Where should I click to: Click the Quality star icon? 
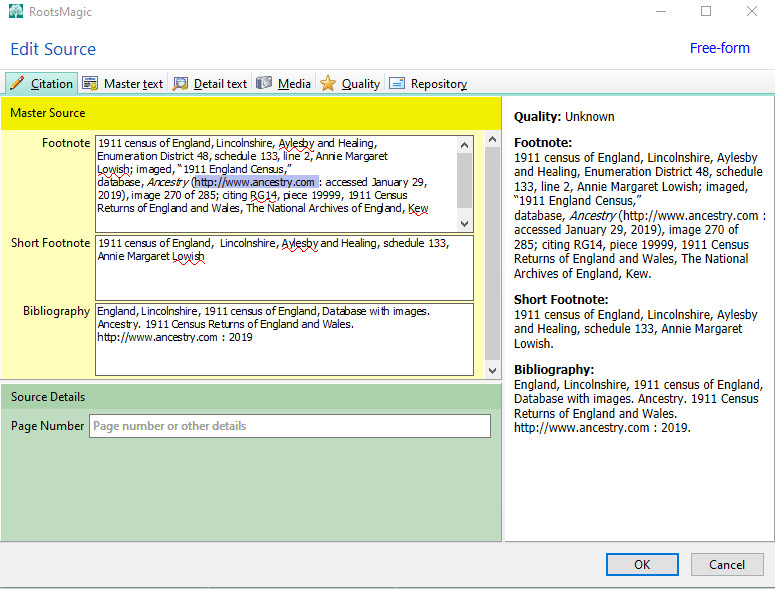328,83
